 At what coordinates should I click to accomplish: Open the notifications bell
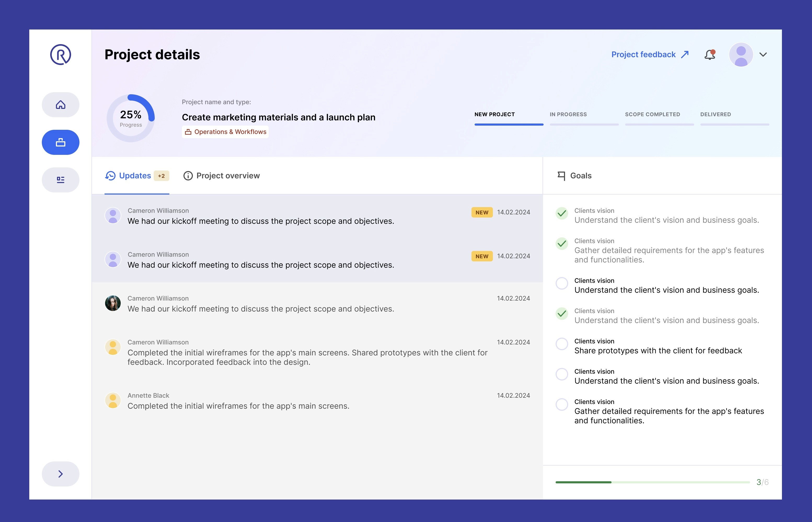point(710,55)
